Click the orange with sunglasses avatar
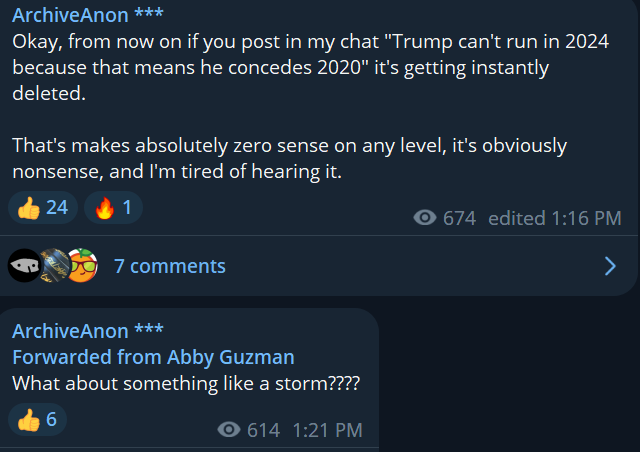The width and height of the screenshot is (640, 452). [83, 266]
